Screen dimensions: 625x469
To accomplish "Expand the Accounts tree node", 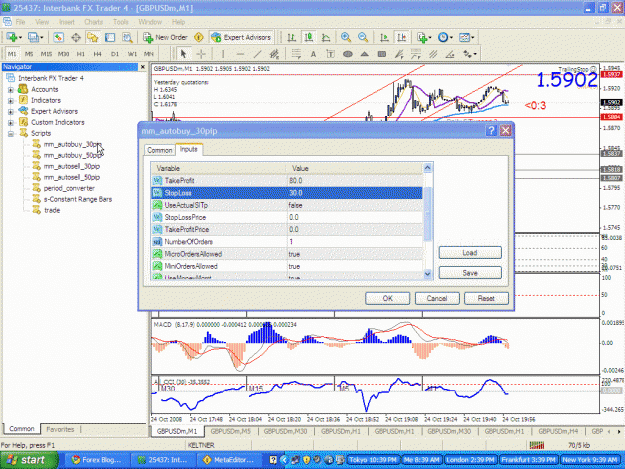I will click(x=11, y=90).
